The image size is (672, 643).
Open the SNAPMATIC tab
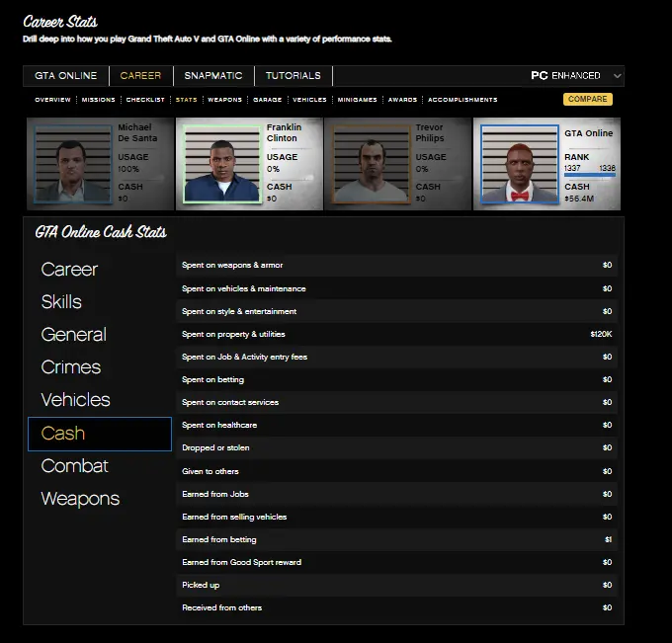[213, 76]
